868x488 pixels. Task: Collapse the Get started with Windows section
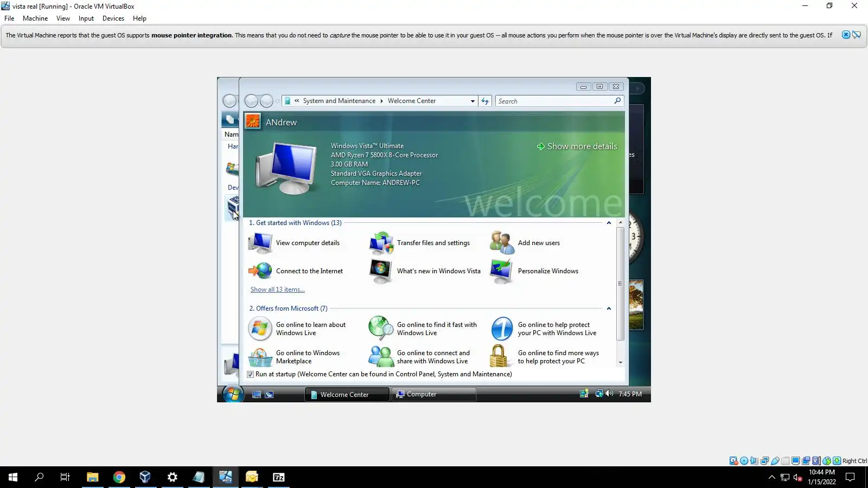click(609, 223)
